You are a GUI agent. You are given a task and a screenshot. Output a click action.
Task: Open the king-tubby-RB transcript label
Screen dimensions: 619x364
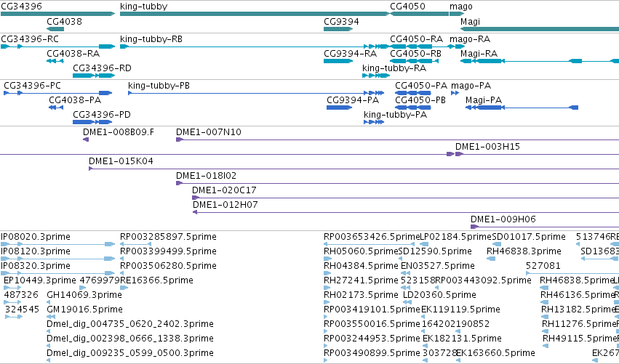coord(151,39)
